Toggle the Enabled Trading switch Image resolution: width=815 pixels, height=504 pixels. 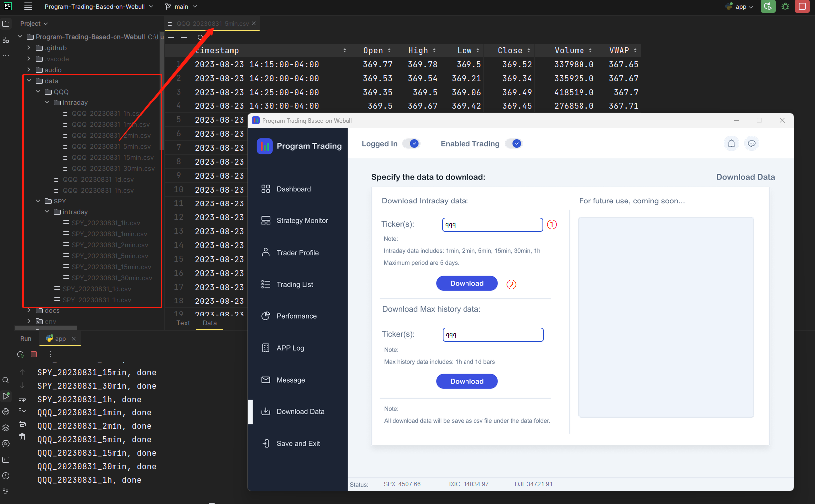[x=514, y=144]
